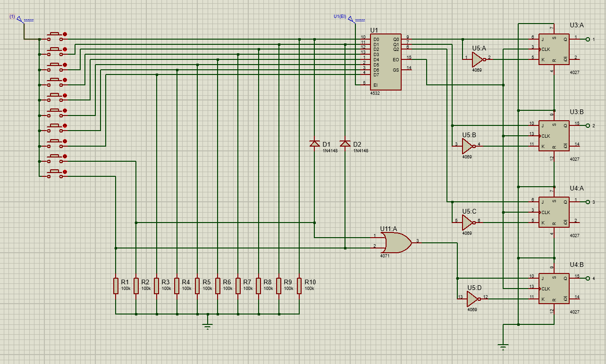606x364 pixels.
Task: Click the U5:C inverter gate symbol
Action: (468, 223)
